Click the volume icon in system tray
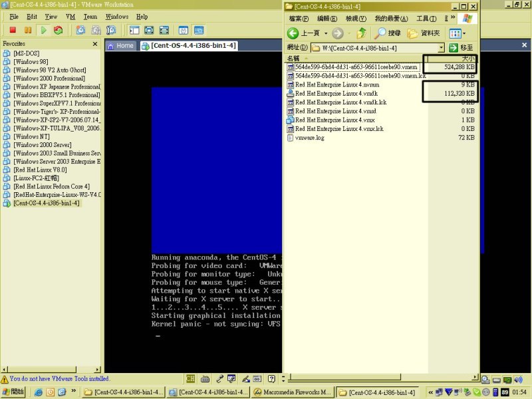Screen dimensions: 532x399 click(519, 380)
